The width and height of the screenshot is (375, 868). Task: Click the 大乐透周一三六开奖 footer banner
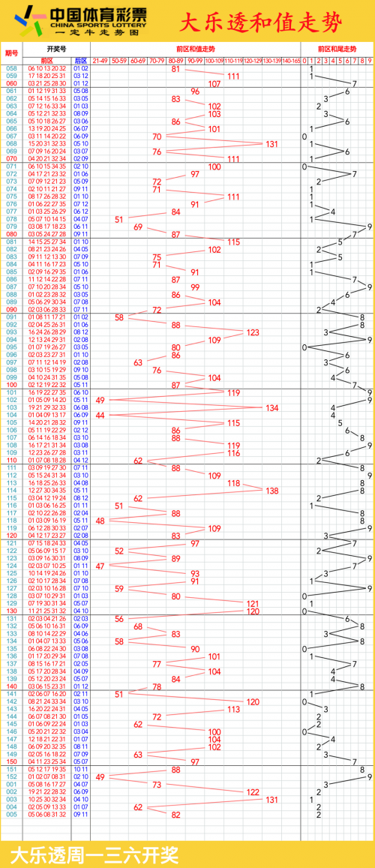coord(94,854)
